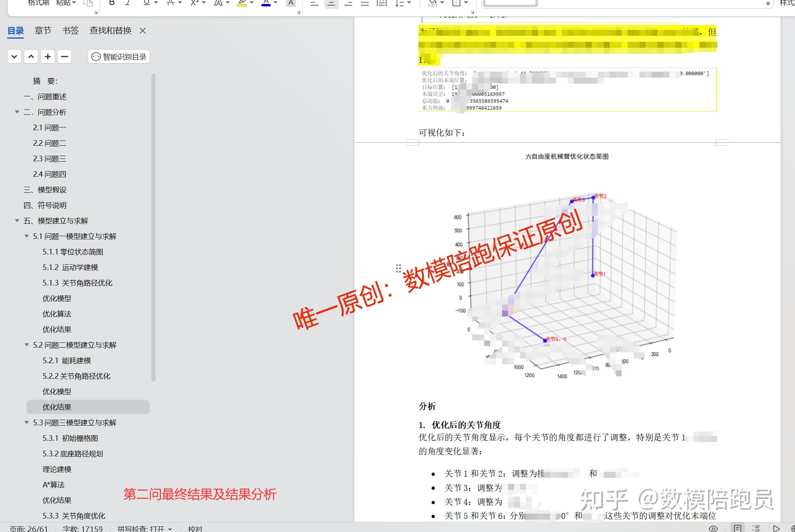
Task: Collapse 5.2 问题二模型建立与求解
Action: click(27, 345)
